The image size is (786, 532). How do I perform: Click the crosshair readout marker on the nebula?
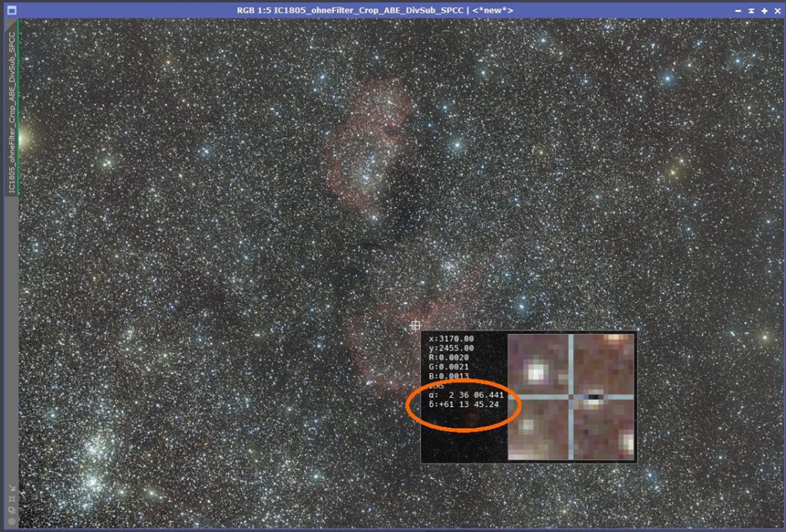415,324
